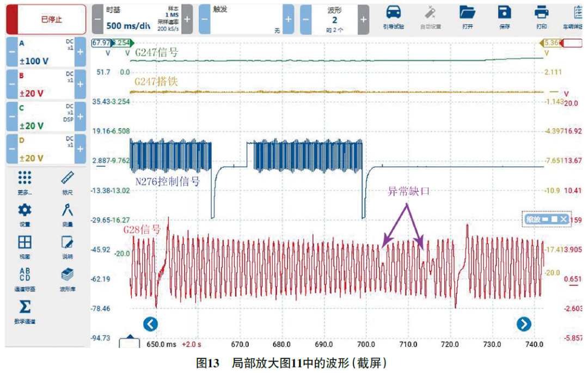The height and width of the screenshot is (373, 588).
Task: Increase channel D range with plus button
Action: click(x=80, y=149)
